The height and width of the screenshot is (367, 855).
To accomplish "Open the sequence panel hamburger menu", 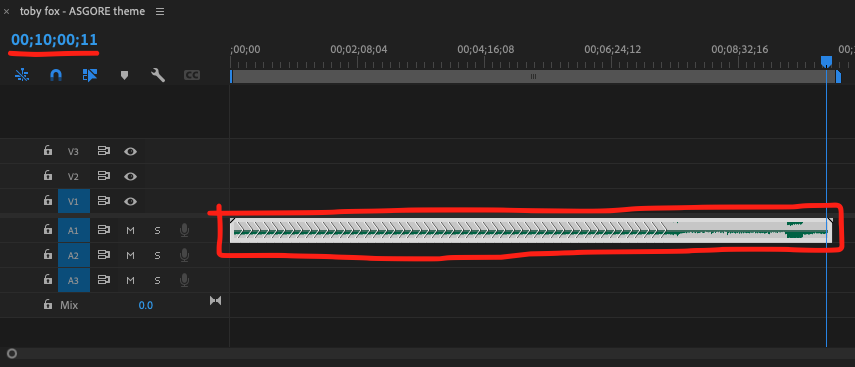I will pos(160,11).
